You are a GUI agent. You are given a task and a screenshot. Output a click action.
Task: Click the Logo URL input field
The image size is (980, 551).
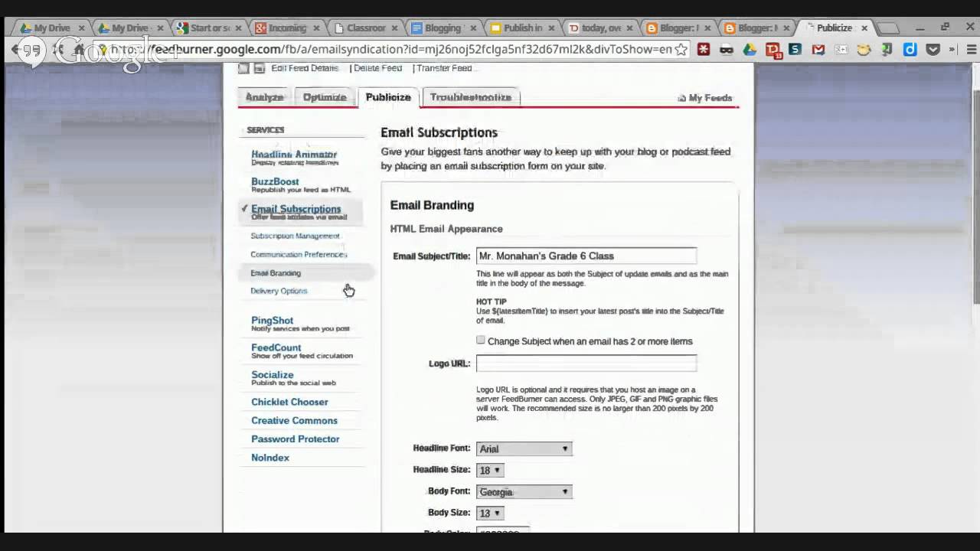pyautogui.click(x=586, y=363)
